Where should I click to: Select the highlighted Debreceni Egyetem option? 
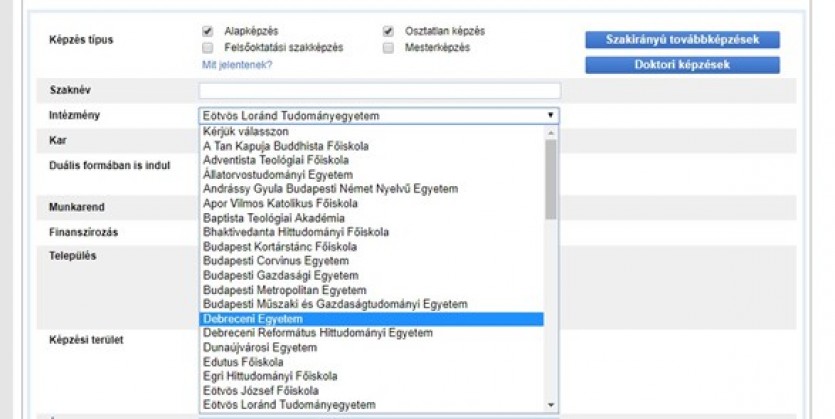click(372, 319)
